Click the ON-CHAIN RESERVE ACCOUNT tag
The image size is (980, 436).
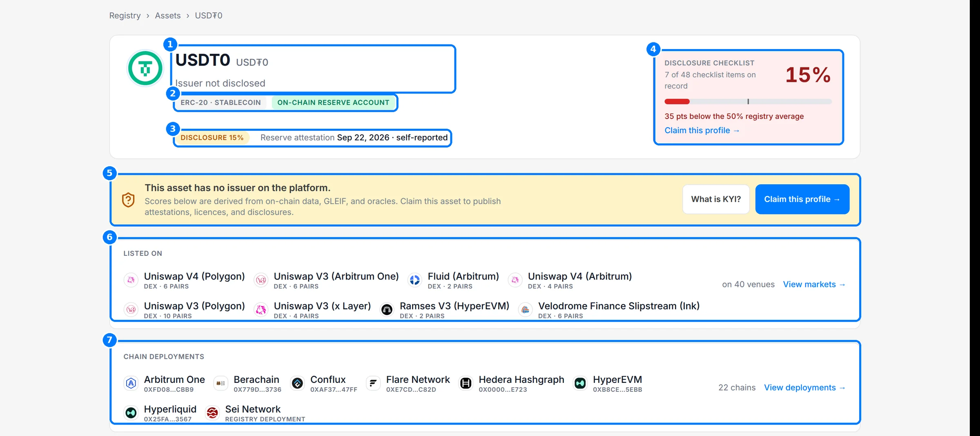(333, 103)
